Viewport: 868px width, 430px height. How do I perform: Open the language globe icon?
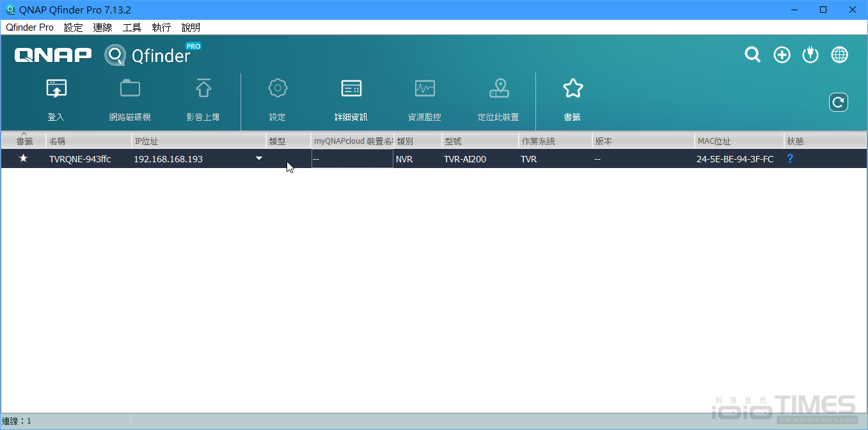click(839, 54)
